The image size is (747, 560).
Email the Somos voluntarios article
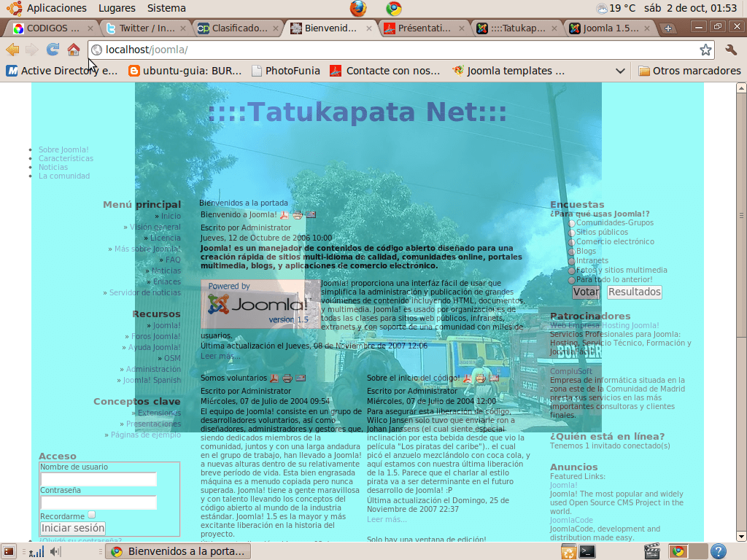pos(300,378)
